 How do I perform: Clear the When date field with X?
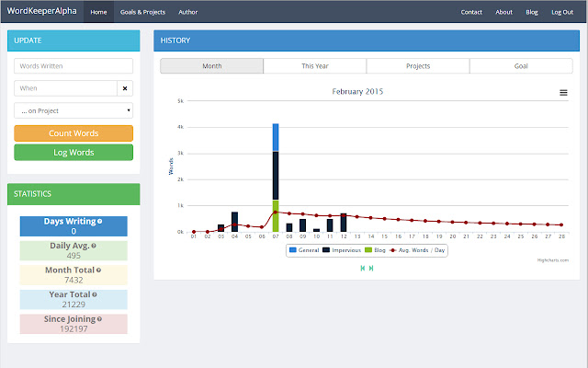click(x=125, y=88)
